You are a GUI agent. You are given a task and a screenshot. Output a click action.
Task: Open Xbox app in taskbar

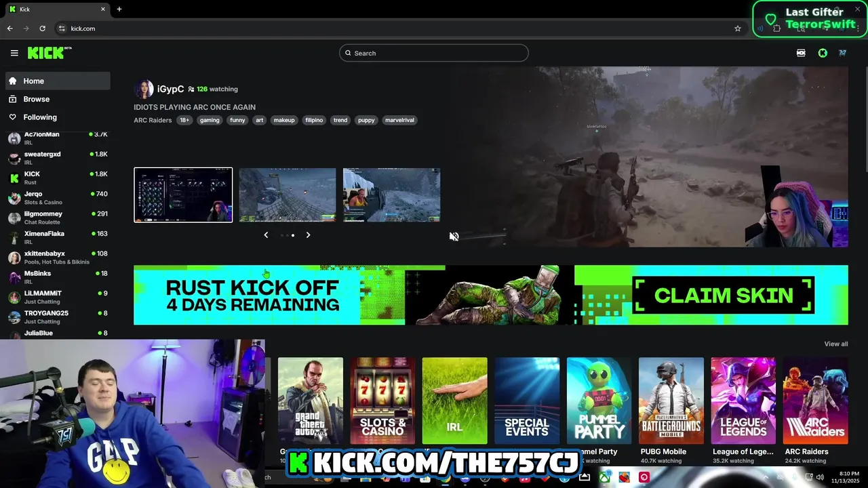604,477
